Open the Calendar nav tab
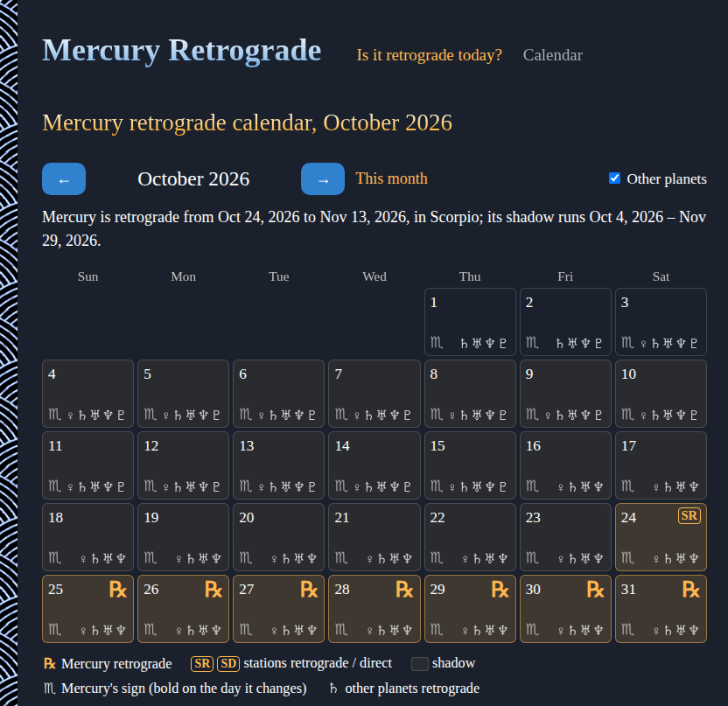This screenshot has width=728, height=706. [x=552, y=55]
